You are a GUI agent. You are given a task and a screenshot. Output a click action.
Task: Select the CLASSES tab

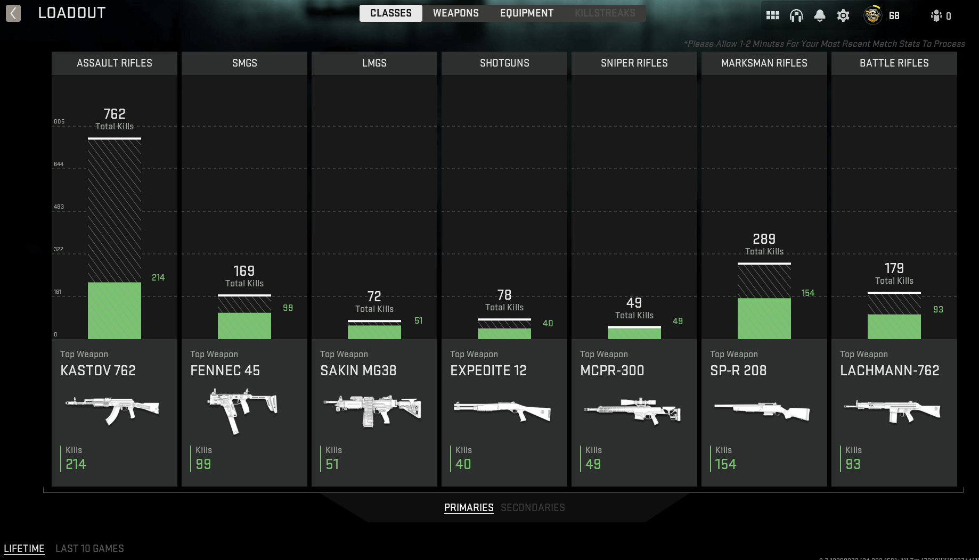click(x=390, y=13)
